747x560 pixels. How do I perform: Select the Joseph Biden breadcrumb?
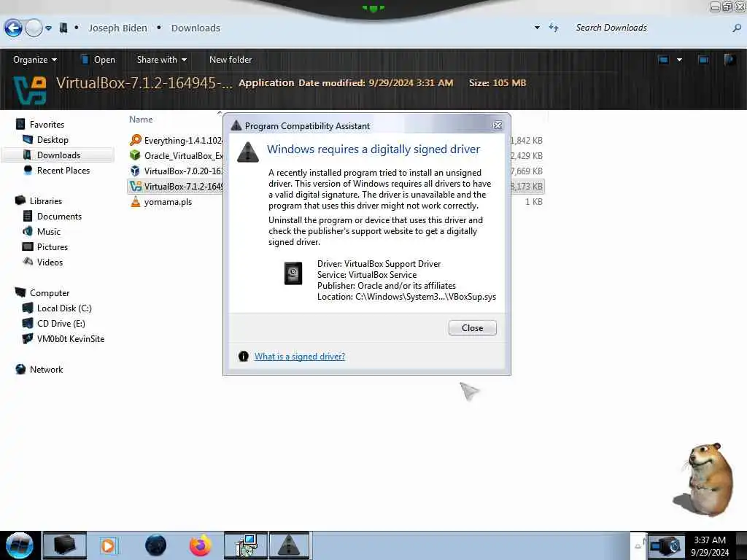pos(117,28)
